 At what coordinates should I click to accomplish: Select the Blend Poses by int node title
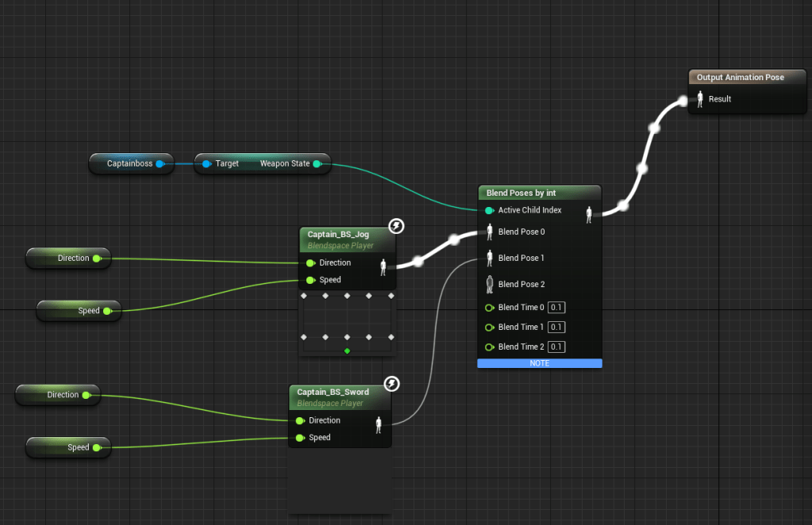(521, 193)
